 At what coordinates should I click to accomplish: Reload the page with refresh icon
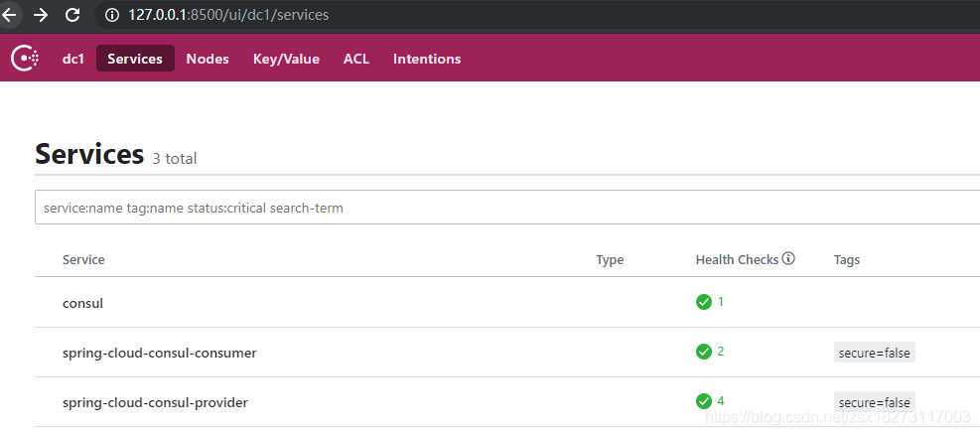pos(72,14)
